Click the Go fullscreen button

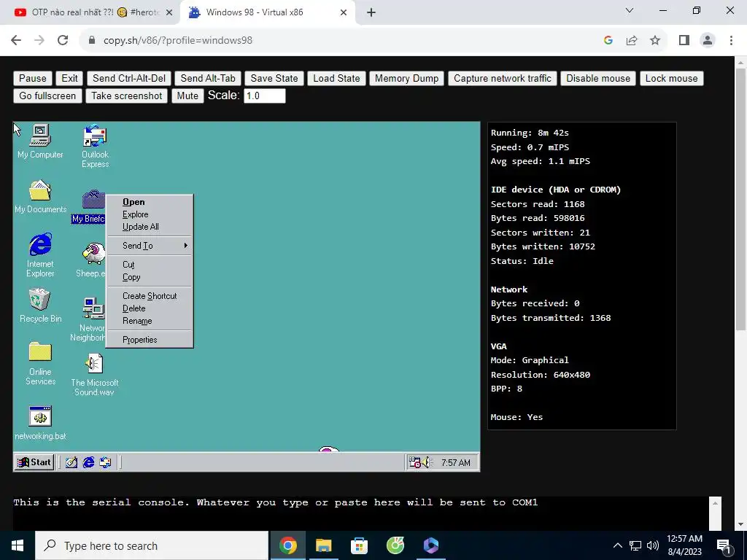47,96
